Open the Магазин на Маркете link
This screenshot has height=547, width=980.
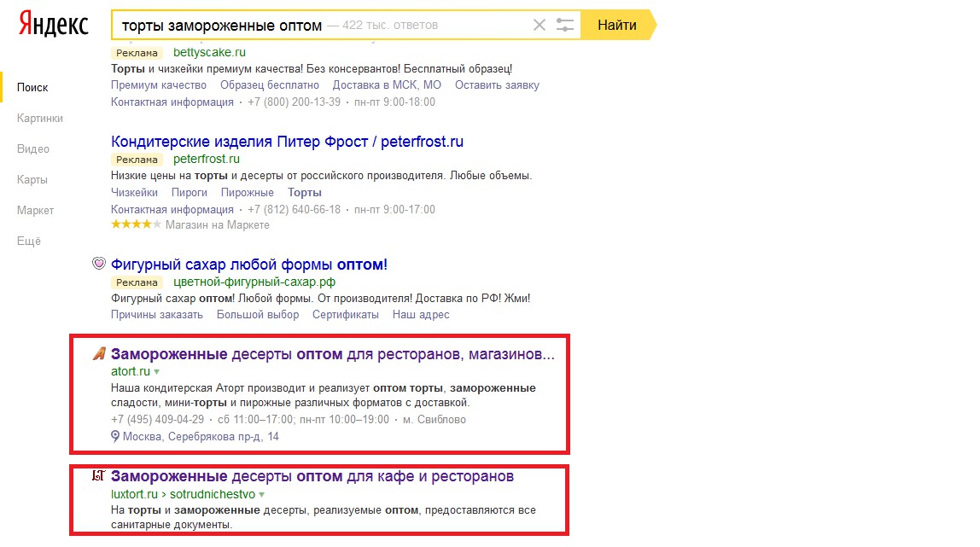pyautogui.click(x=218, y=224)
